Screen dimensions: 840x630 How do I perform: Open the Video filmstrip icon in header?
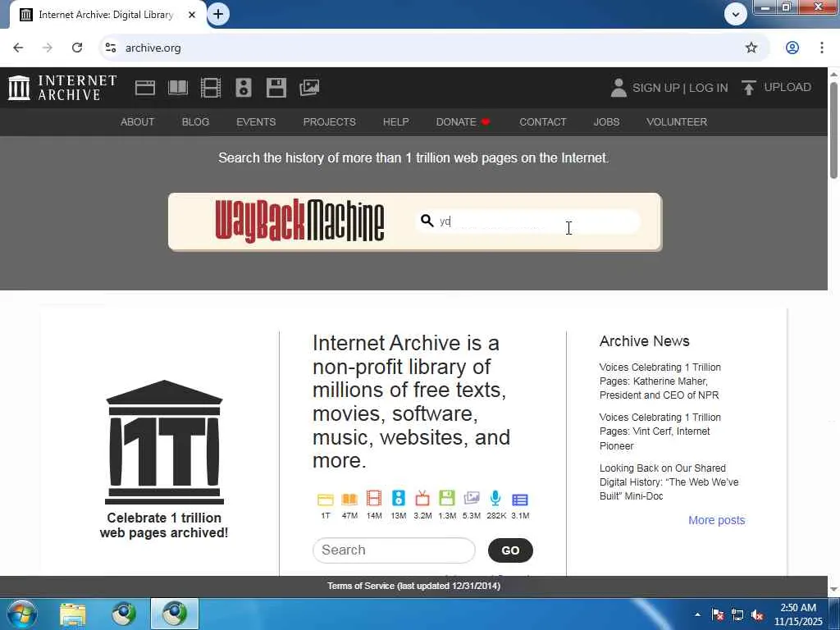[x=211, y=87]
